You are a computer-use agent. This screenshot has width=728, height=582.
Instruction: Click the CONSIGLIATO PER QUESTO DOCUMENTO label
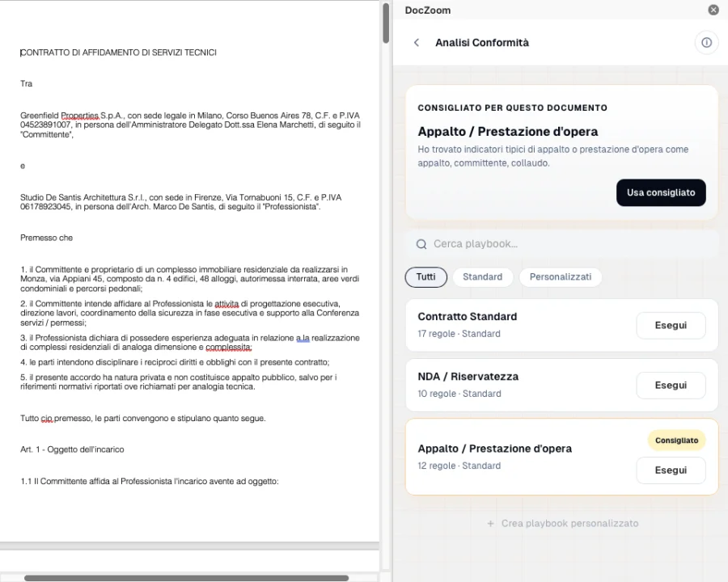click(512, 108)
